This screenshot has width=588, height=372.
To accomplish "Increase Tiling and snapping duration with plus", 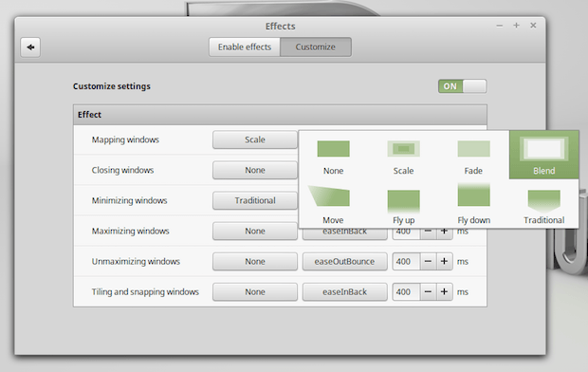I will point(445,291).
